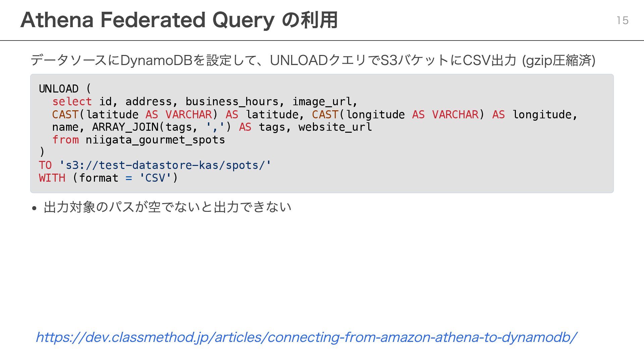This screenshot has height=362, width=644.
Task: Click the "(gzip圧縮済)" text in the description
Action: point(558,60)
